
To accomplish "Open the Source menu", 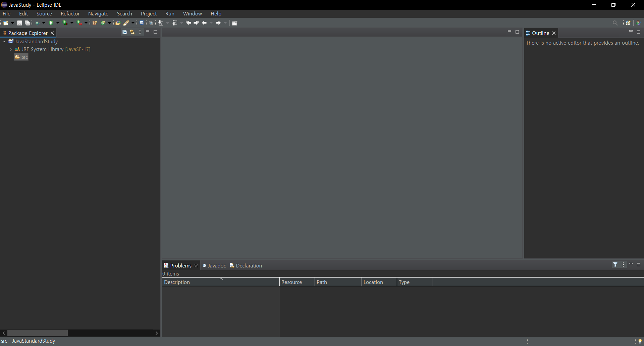I will (x=44, y=14).
